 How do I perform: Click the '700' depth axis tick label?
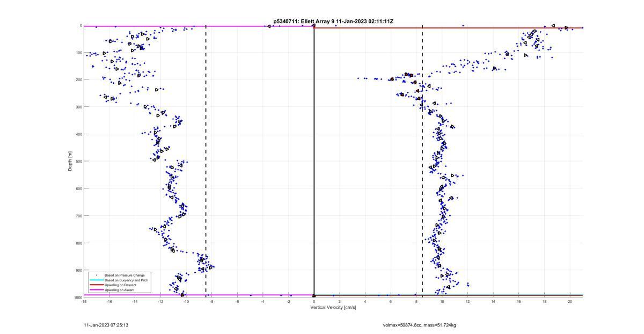[78, 216]
